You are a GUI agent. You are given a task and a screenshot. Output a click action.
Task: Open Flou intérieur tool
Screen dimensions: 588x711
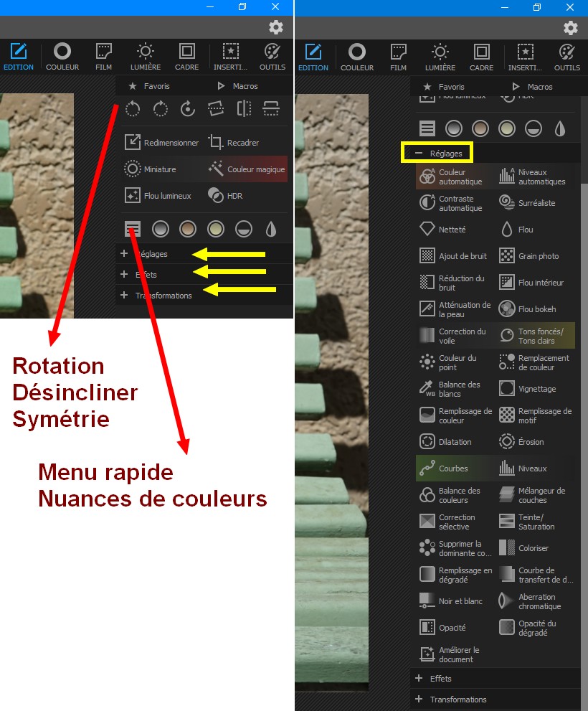[x=536, y=283]
